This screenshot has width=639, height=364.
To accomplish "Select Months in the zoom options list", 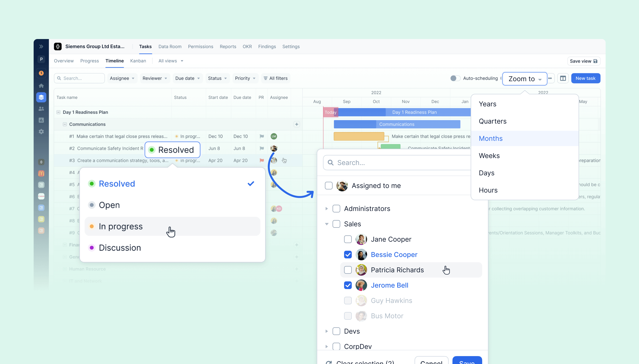I will [491, 138].
